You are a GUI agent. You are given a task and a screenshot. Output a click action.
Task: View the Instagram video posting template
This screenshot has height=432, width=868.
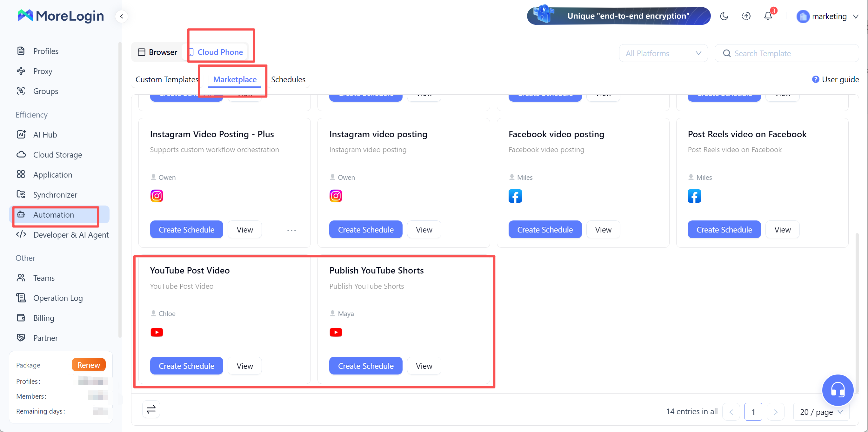(x=424, y=230)
